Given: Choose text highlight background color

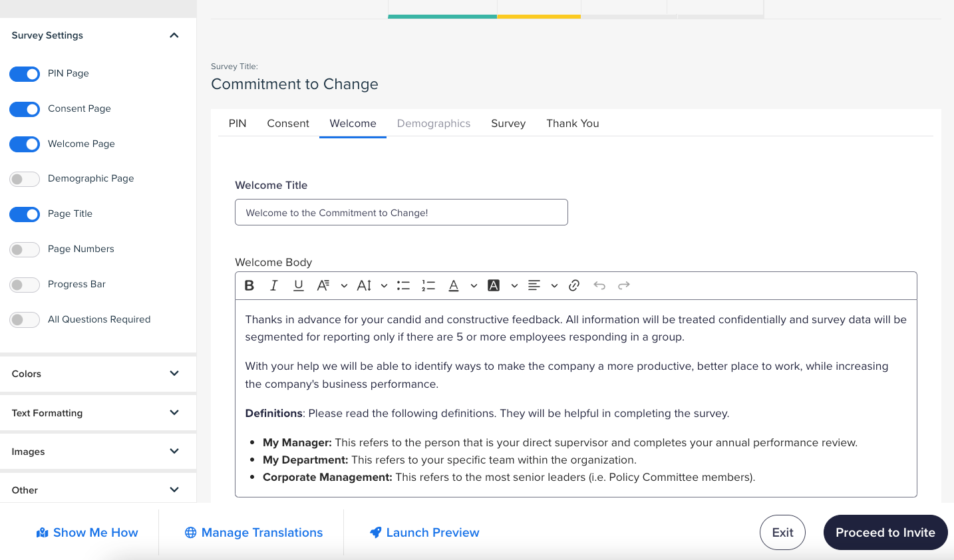Looking at the screenshot, I should [494, 285].
